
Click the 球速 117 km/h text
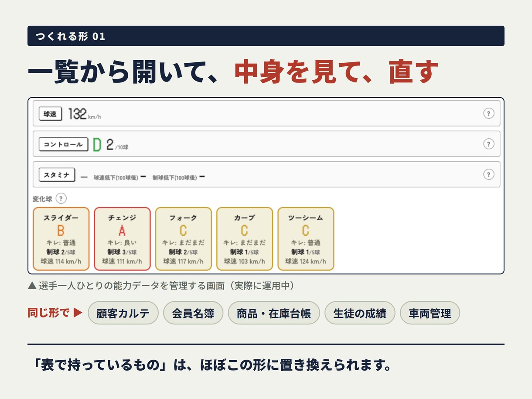pos(183,262)
